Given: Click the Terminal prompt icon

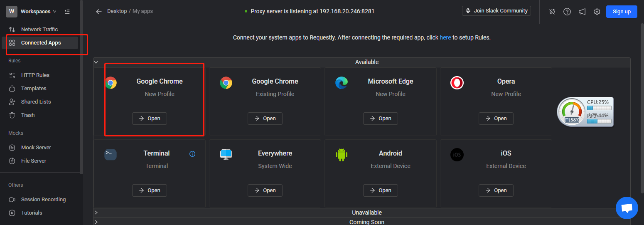Looking at the screenshot, I should click(111, 154).
